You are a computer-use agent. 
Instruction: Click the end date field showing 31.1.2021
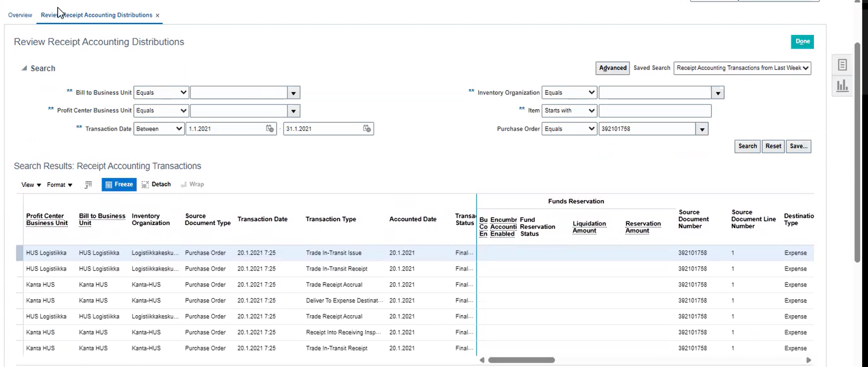323,129
